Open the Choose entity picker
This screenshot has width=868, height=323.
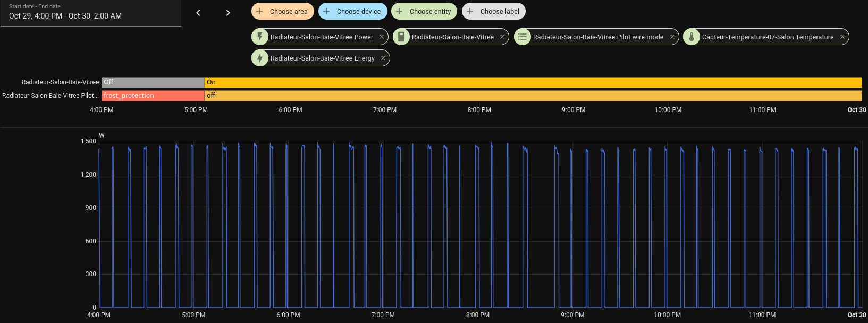[424, 11]
